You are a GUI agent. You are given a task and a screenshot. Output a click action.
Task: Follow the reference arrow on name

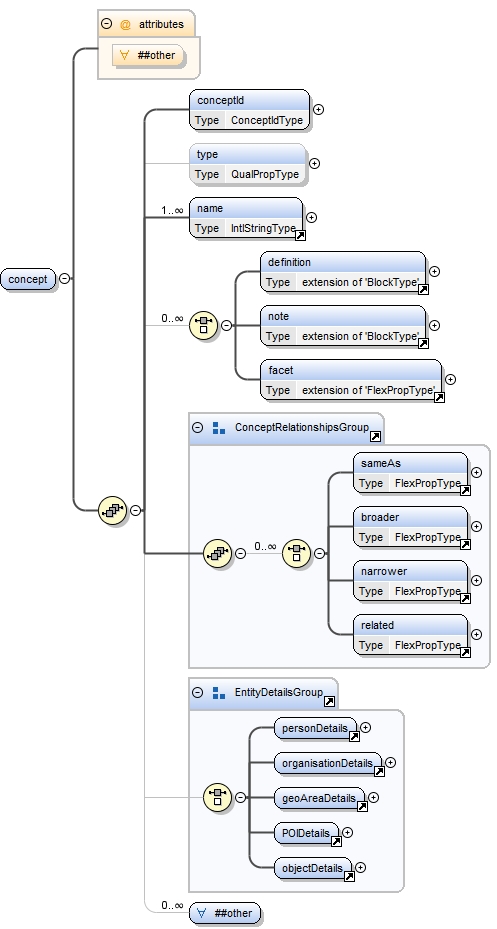point(300,236)
